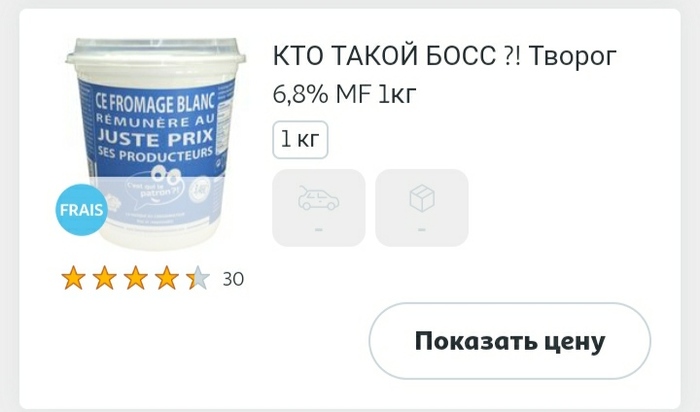Click the dash under the box icon
Image resolution: width=700 pixels, height=412 pixels.
[x=422, y=229]
